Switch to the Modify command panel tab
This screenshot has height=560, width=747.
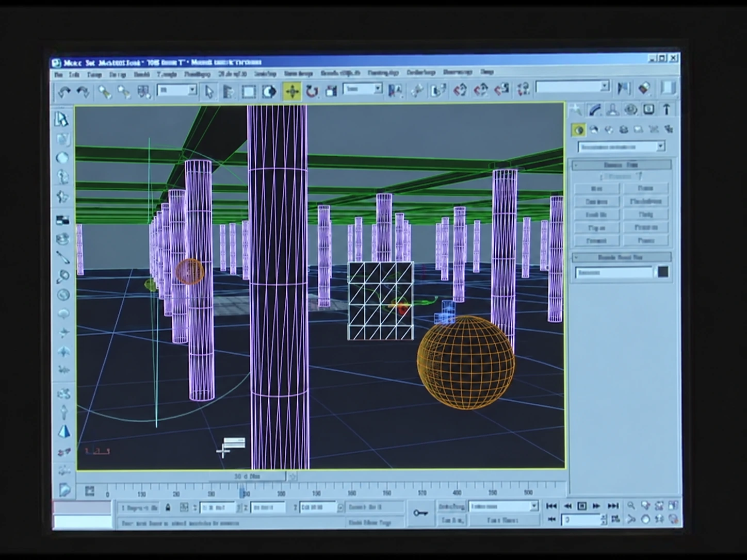click(x=594, y=109)
